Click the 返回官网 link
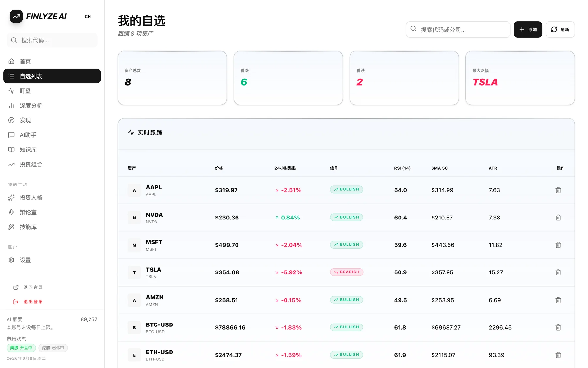Image resolution: width=588 pixels, height=368 pixels. [x=28, y=287]
